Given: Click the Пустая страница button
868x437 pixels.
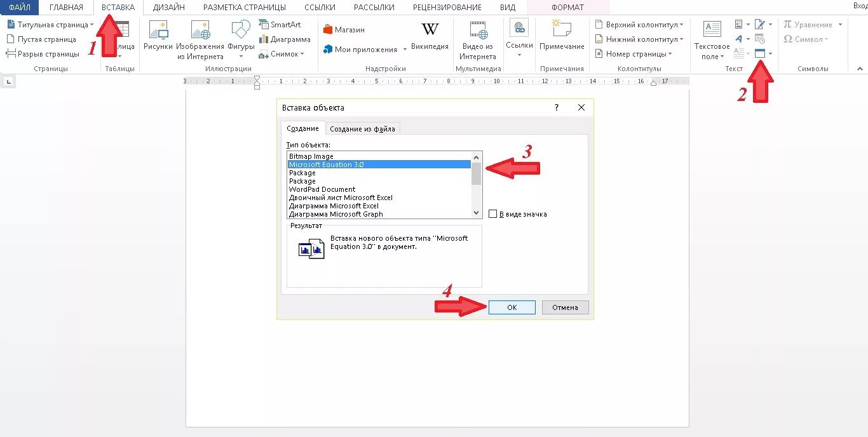Looking at the screenshot, I should [x=41, y=39].
